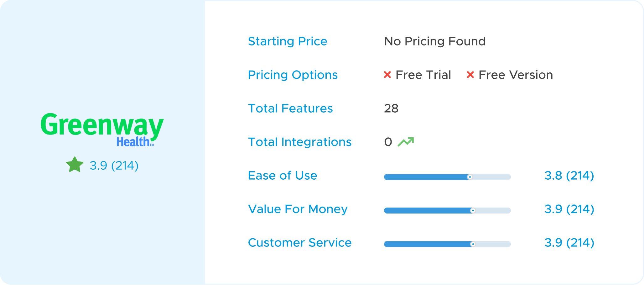Click the Ease of Use slider handle

click(470, 177)
